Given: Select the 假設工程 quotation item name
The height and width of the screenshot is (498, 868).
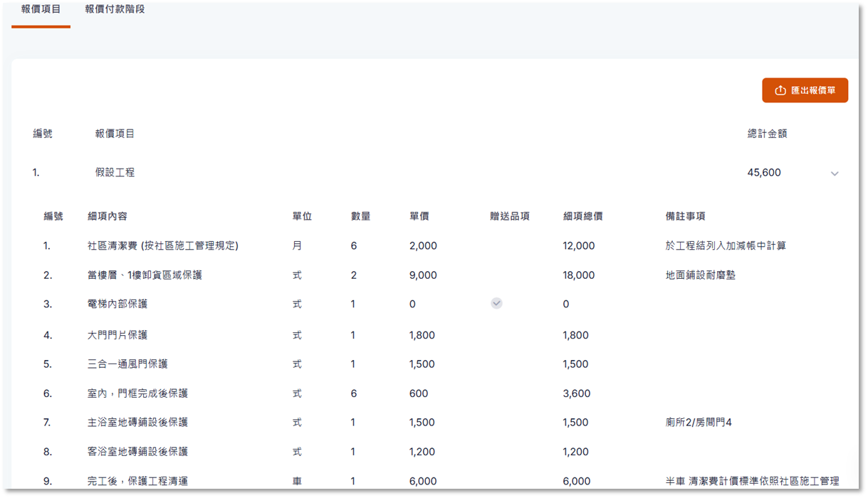Looking at the screenshot, I should point(115,172).
